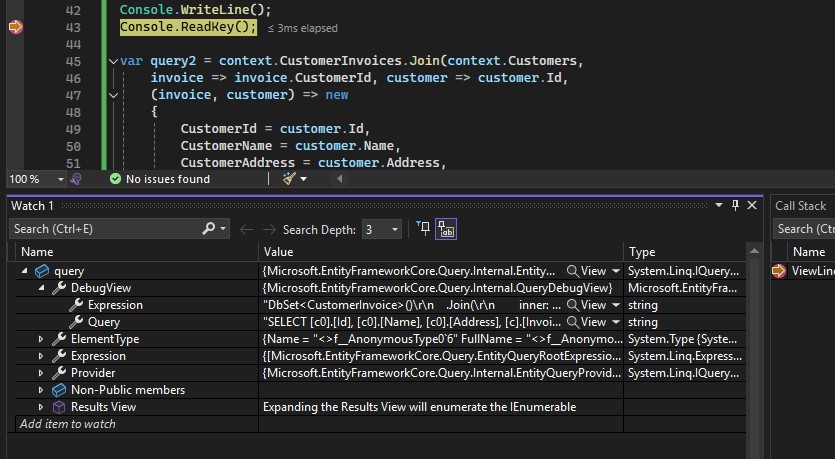
Task: Collapse the query tree node
Action: click(25, 271)
